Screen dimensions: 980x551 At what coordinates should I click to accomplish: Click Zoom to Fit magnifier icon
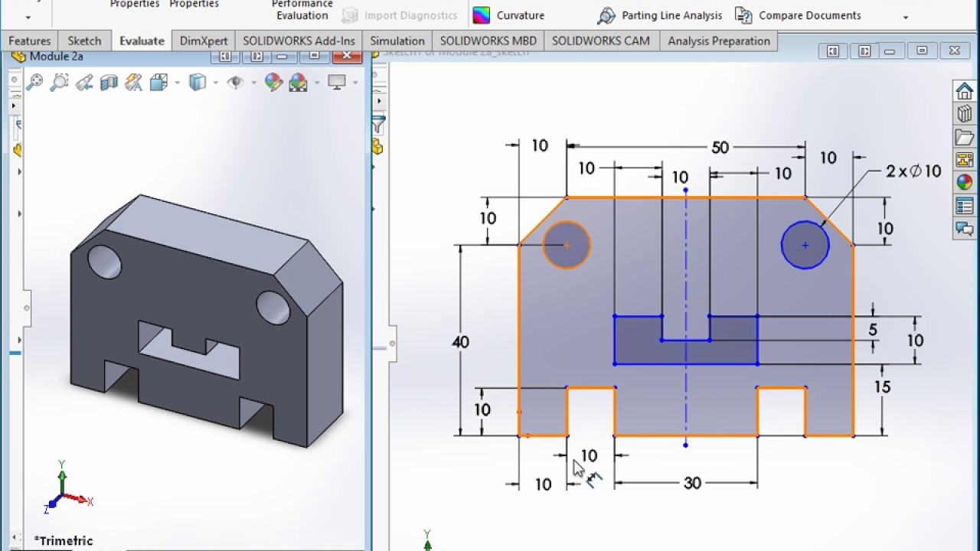point(34,83)
